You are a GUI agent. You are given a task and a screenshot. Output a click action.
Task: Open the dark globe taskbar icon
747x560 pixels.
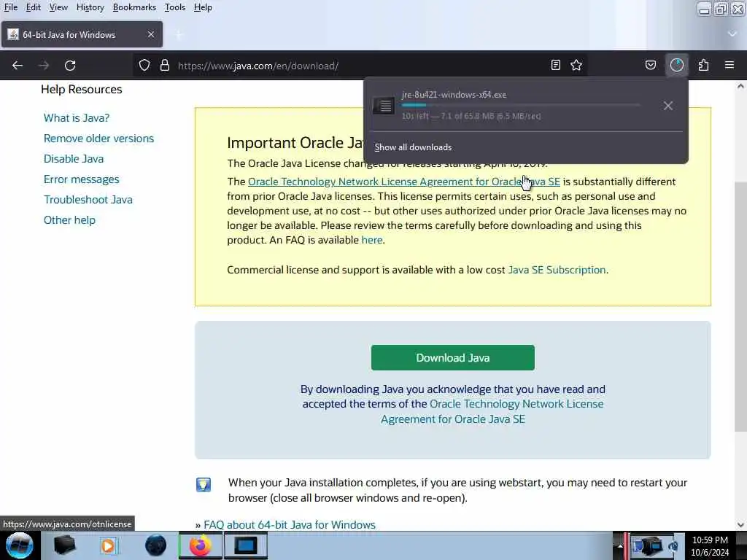tap(155, 545)
